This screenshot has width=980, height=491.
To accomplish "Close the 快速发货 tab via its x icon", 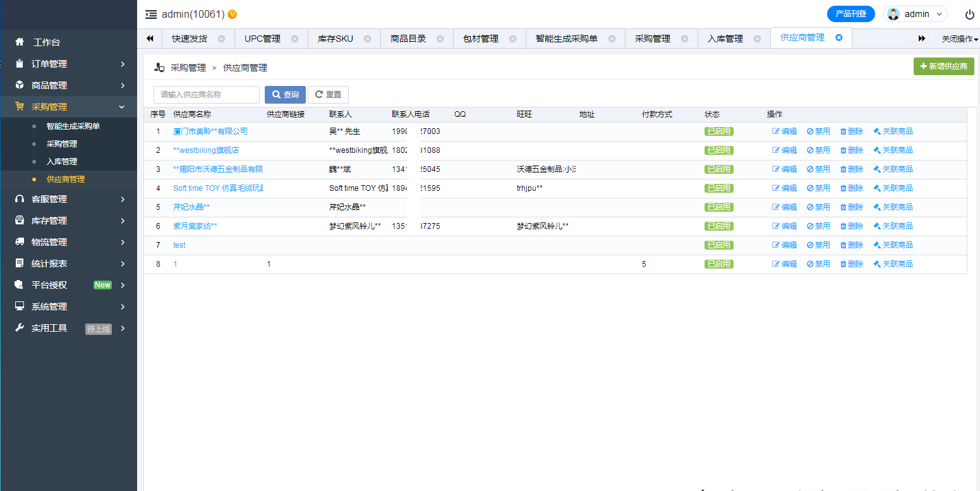I will point(221,39).
